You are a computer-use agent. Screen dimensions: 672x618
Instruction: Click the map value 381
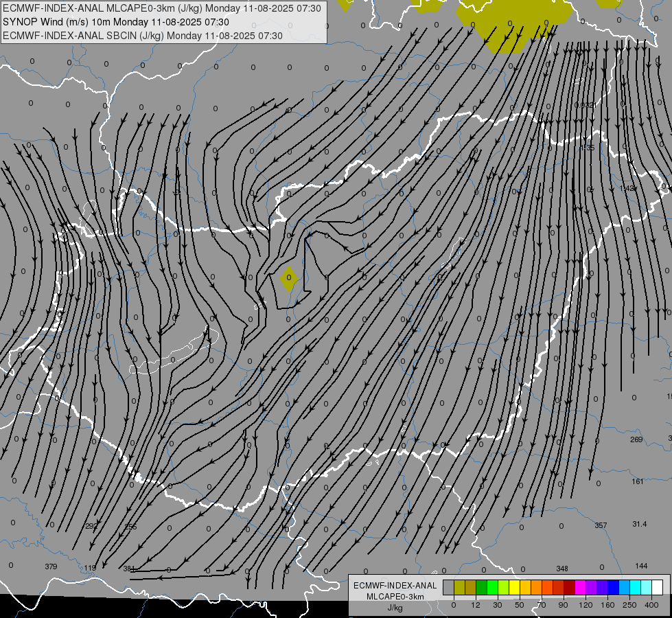pos(129,569)
